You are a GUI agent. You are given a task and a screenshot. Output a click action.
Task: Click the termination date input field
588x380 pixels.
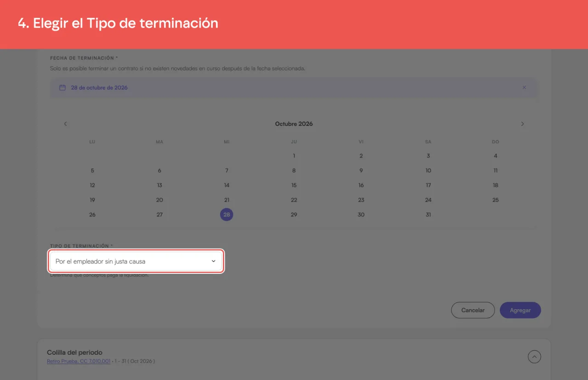tap(294, 88)
